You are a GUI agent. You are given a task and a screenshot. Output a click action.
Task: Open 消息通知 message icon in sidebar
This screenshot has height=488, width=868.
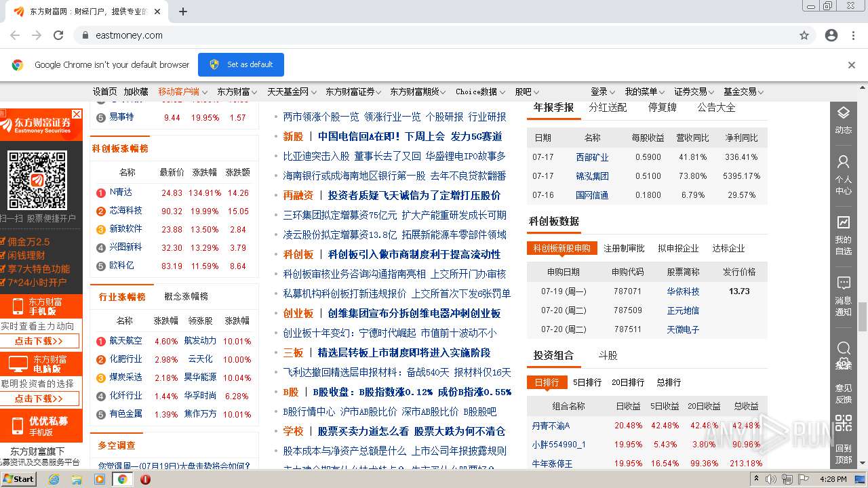point(843,283)
